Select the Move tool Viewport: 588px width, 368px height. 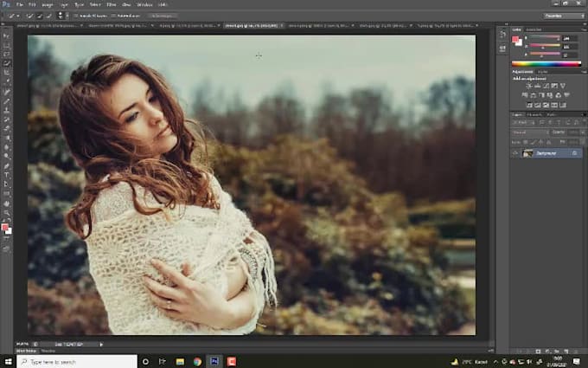7,35
